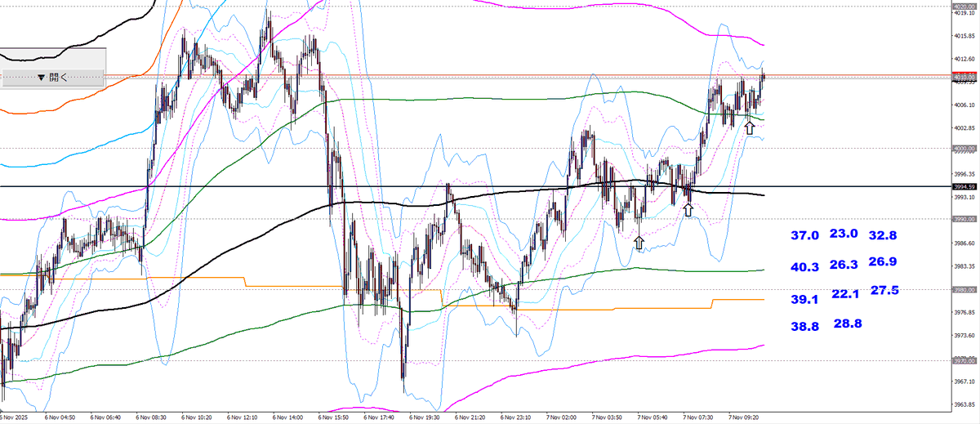The image size is (980, 424).
Task: Click the 7 Nov 03:50 time label
Action: tap(608, 417)
